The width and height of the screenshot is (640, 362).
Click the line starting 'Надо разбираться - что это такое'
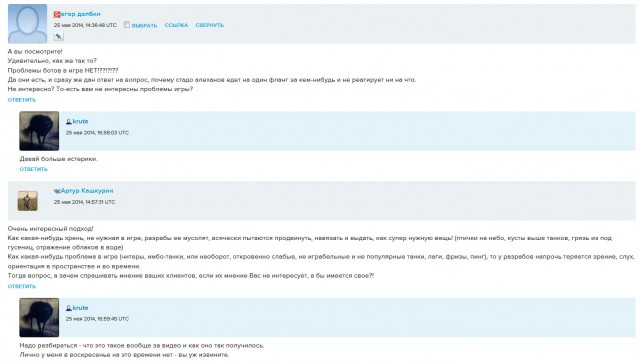coord(142,345)
